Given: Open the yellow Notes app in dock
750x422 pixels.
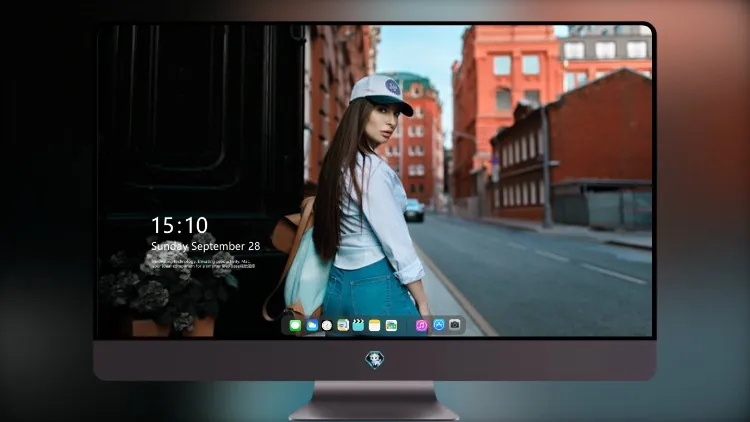Looking at the screenshot, I should click(375, 325).
